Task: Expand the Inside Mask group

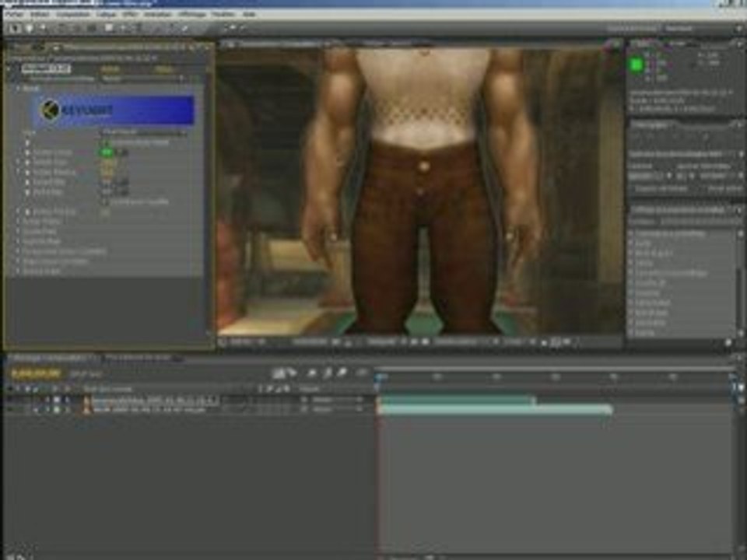Action: pos(19,232)
